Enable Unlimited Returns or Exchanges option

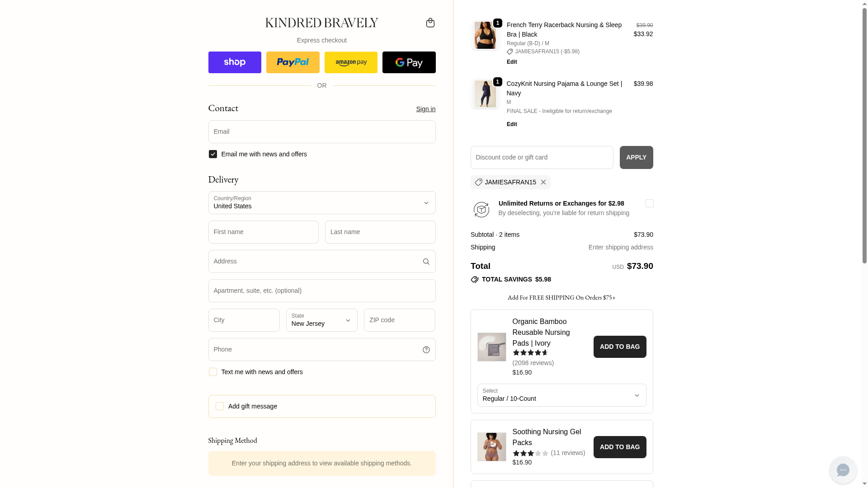click(649, 203)
